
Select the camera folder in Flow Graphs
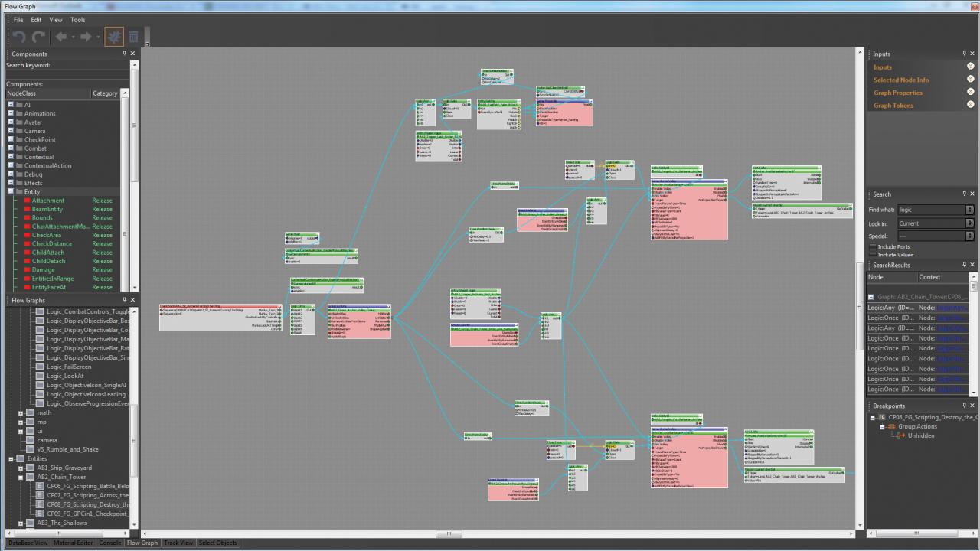pyautogui.click(x=47, y=440)
